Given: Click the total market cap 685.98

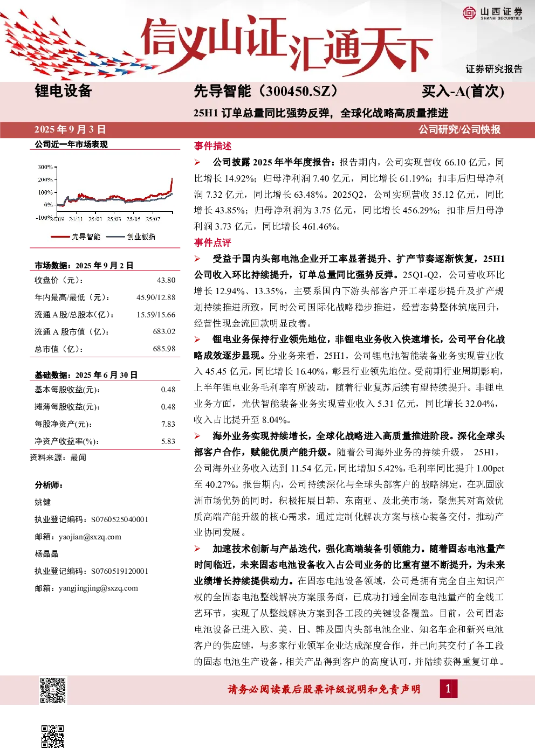Looking at the screenshot, I should [x=164, y=349].
